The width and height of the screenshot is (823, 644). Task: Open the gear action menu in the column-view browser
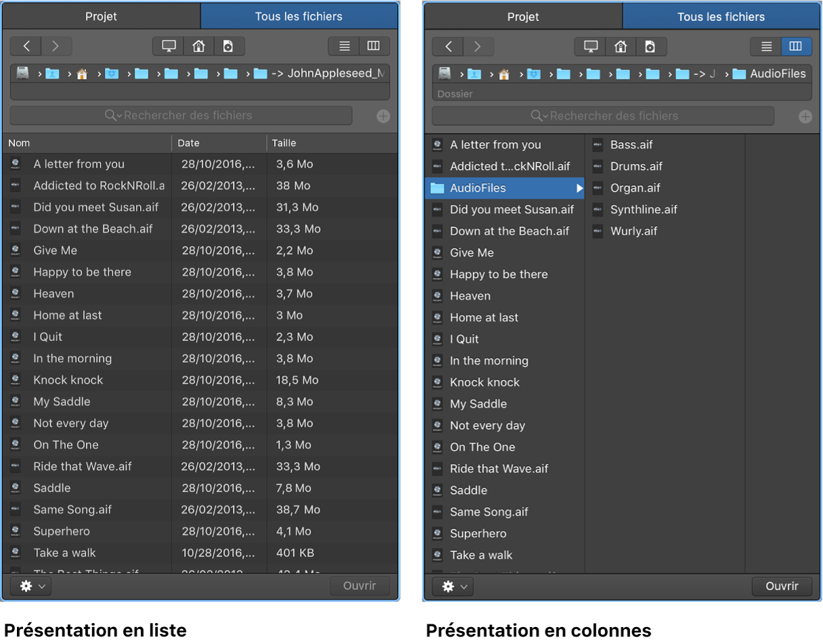click(454, 586)
